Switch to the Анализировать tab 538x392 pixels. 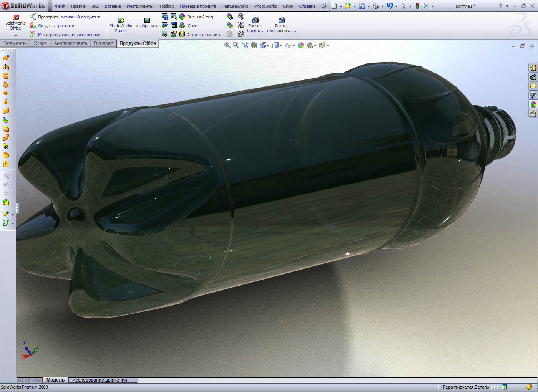[x=71, y=43]
